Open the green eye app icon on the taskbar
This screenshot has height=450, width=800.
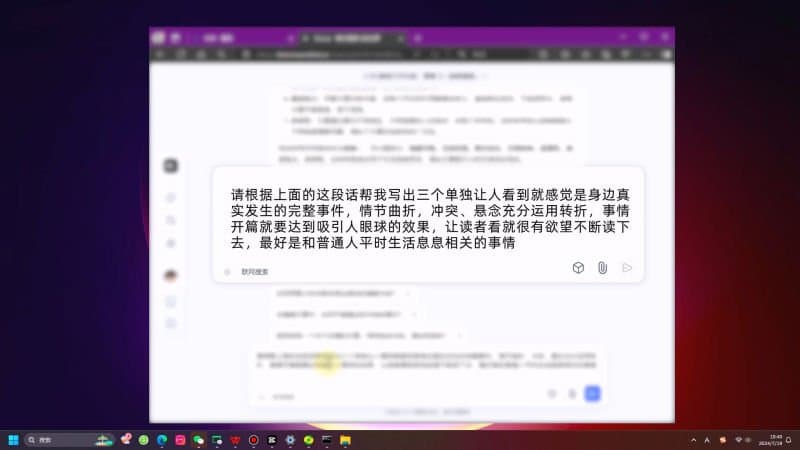(x=309, y=440)
